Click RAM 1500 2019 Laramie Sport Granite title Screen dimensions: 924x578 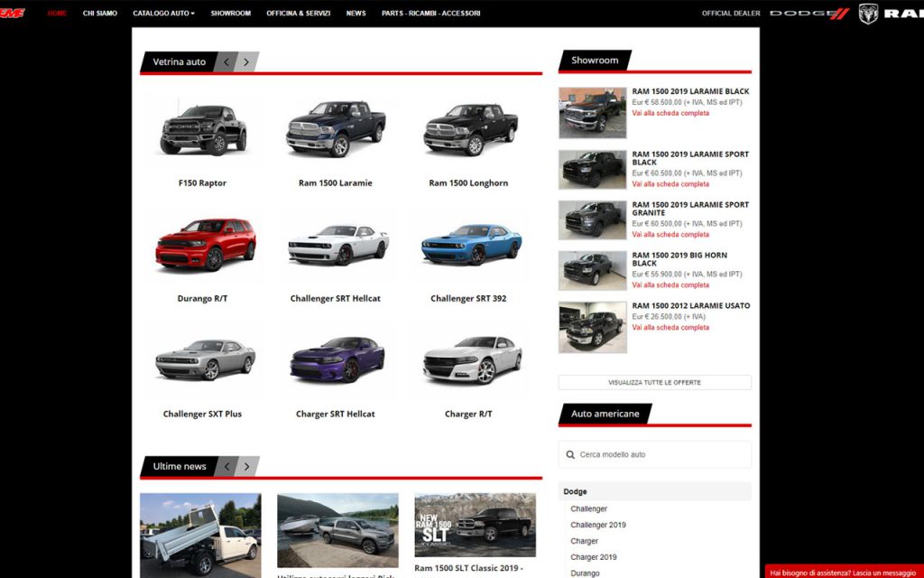pyautogui.click(x=690, y=209)
